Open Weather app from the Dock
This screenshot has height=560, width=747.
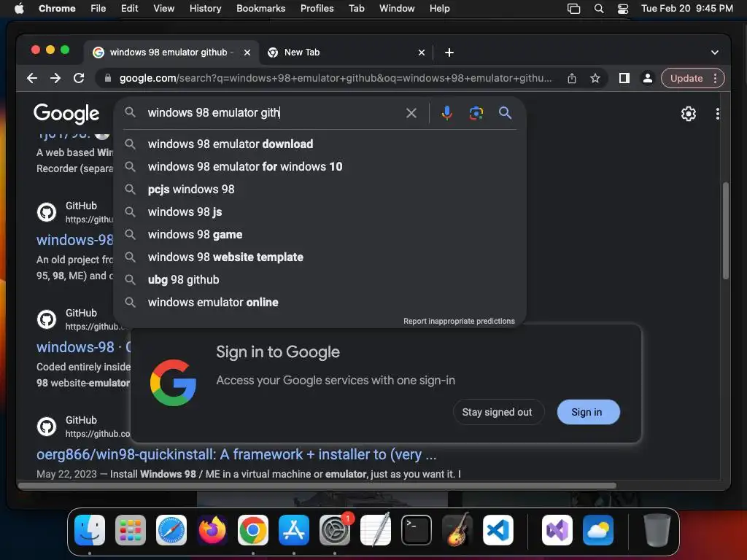[598, 530]
